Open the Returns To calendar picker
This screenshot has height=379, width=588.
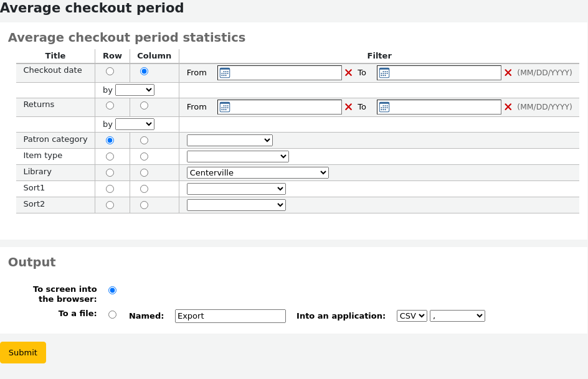click(384, 106)
